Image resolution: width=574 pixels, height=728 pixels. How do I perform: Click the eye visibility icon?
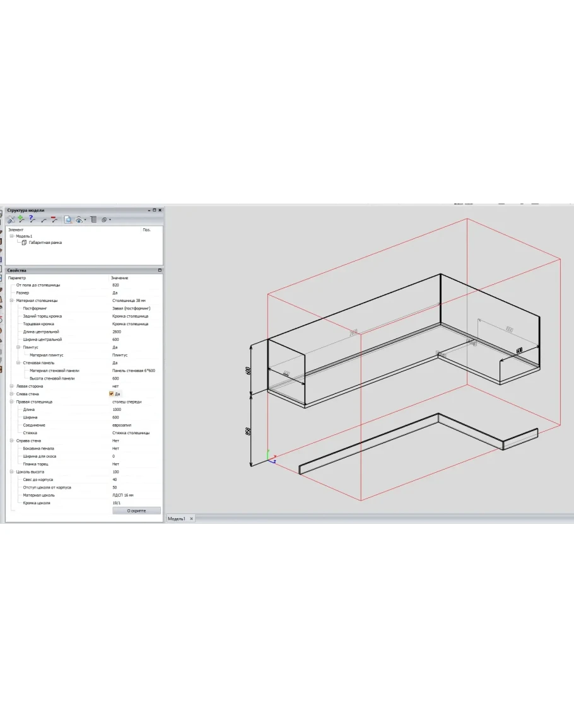[79, 220]
